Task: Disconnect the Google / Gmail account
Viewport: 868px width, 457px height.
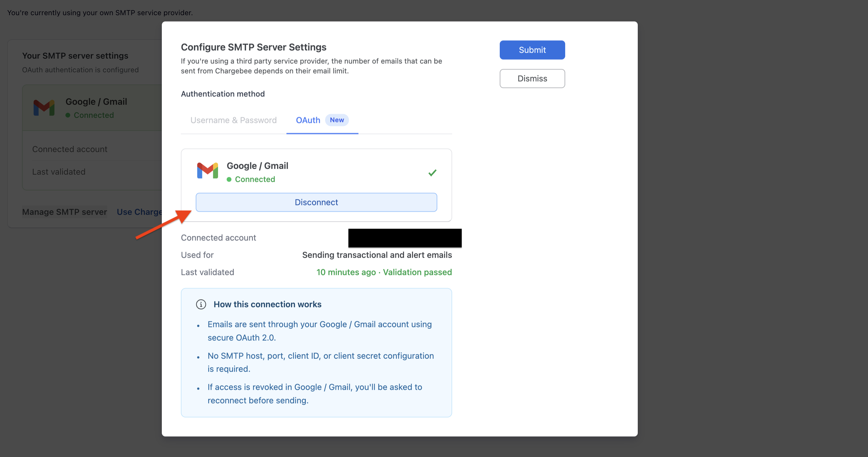Action: pos(316,202)
